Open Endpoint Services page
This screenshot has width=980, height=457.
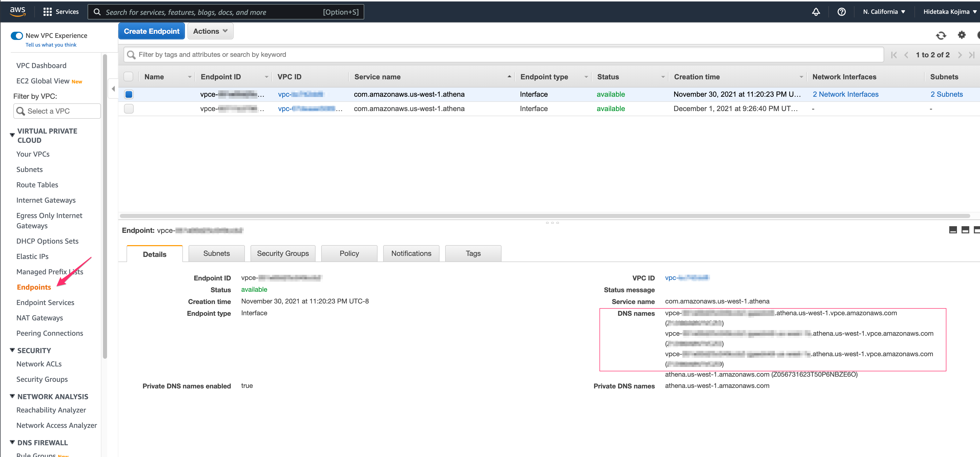click(45, 302)
